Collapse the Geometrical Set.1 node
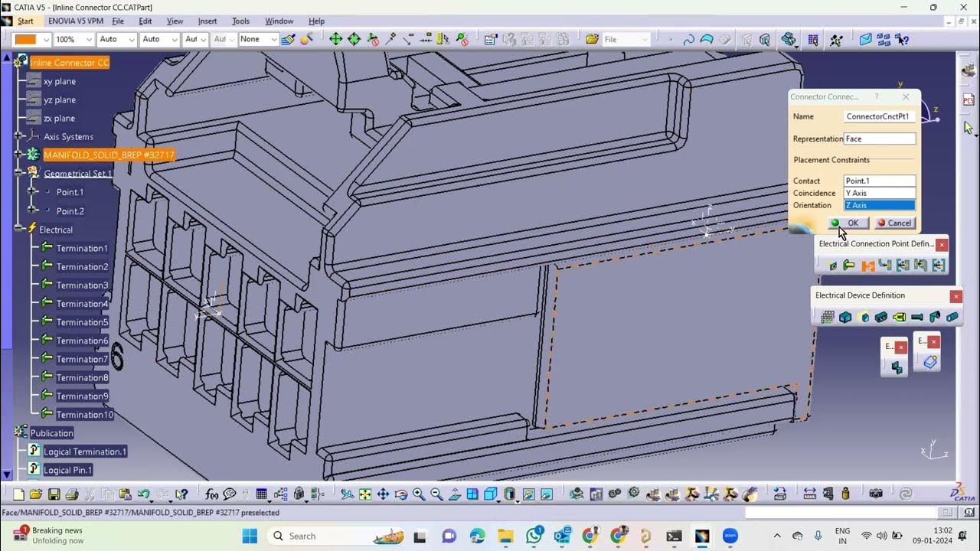The image size is (980, 551). click(19, 173)
